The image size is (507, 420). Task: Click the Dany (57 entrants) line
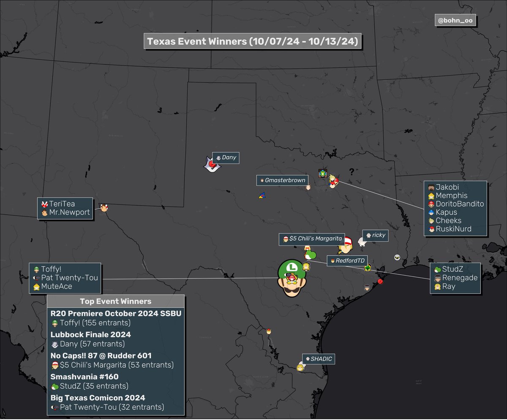[x=87, y=344]
